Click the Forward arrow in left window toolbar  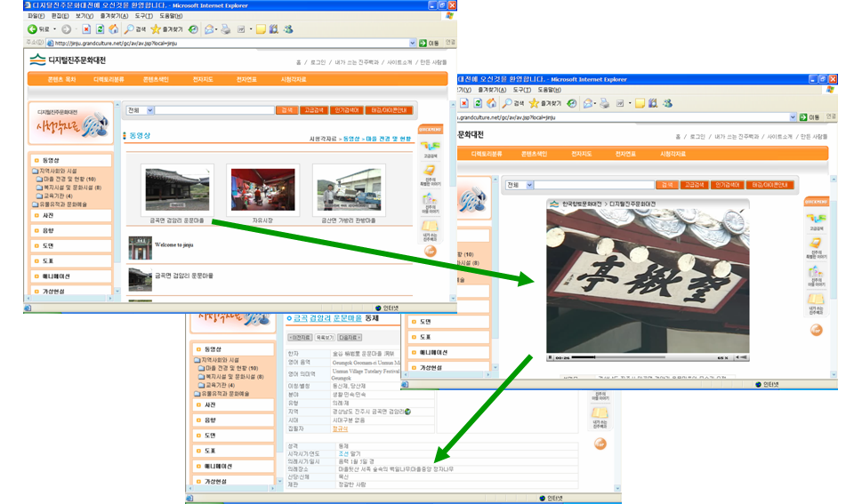point(67,29)
